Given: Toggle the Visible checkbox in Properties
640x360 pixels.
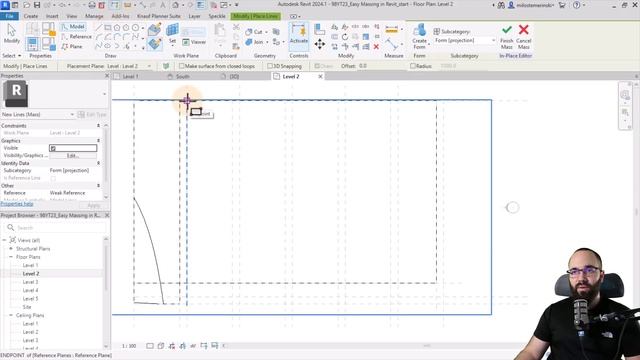Looking at the screenshot, I should pyautogui.click(x=53, y=148).
